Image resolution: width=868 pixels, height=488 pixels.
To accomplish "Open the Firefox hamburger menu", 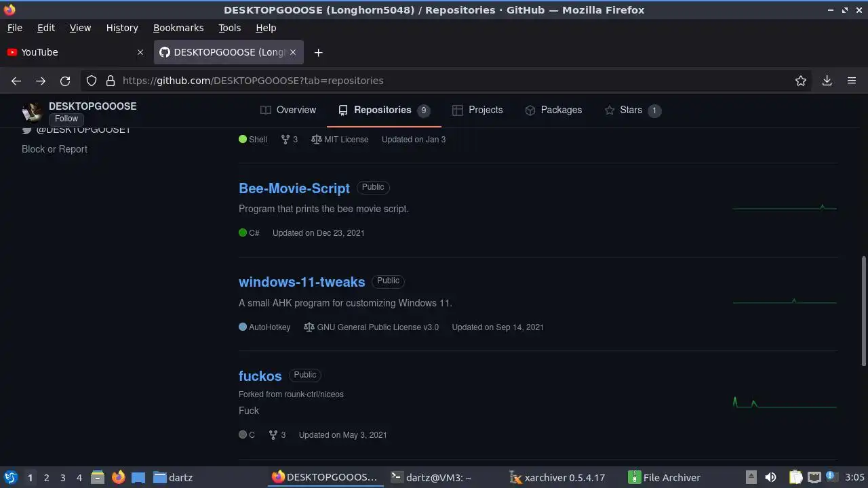I will coord(852,81).
